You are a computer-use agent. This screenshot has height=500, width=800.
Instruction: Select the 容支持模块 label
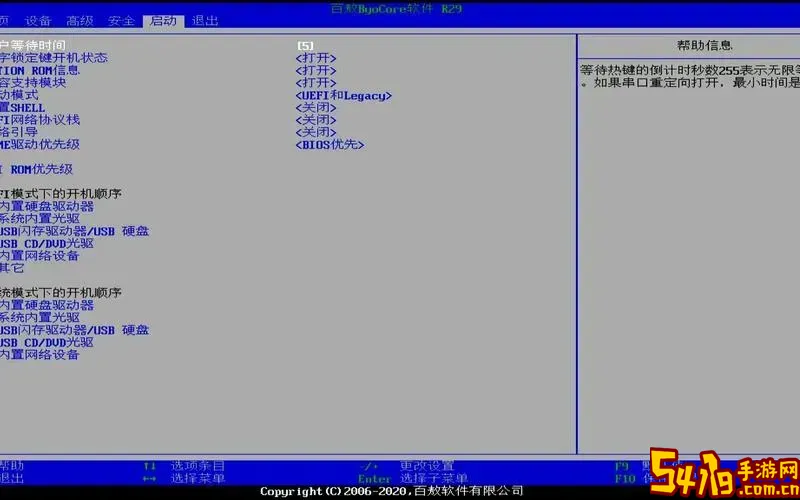click(x=33, y=82)
